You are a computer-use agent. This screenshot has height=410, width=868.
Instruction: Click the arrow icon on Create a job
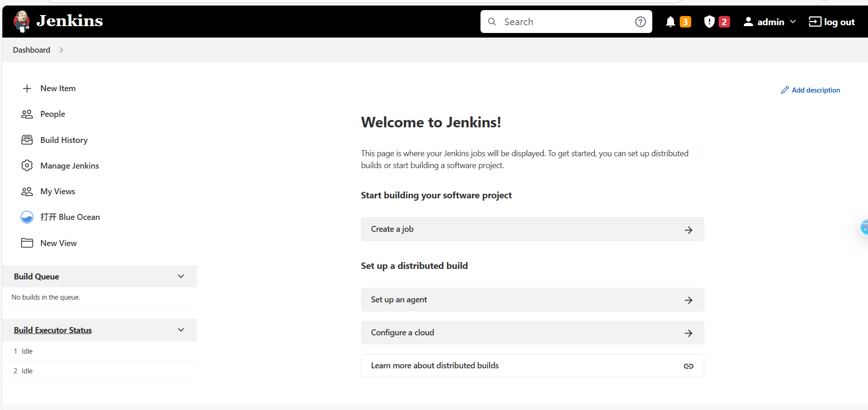688,230
